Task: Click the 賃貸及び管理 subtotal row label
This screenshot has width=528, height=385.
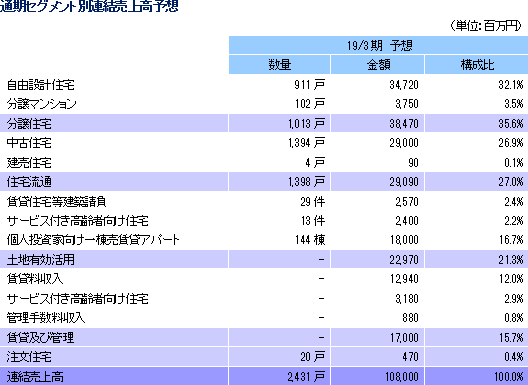Action: [x=40, y=337]
